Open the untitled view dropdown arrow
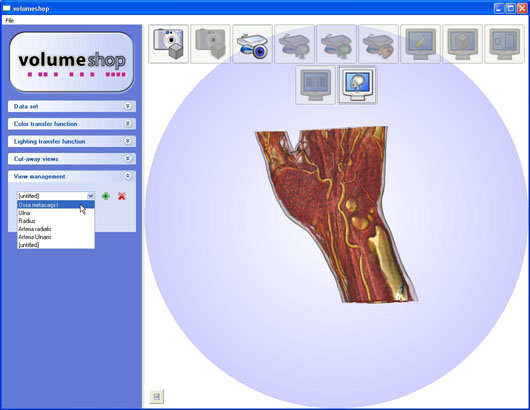Image resolution: width=530 pixels, height=410 pixels. (90, 196)
